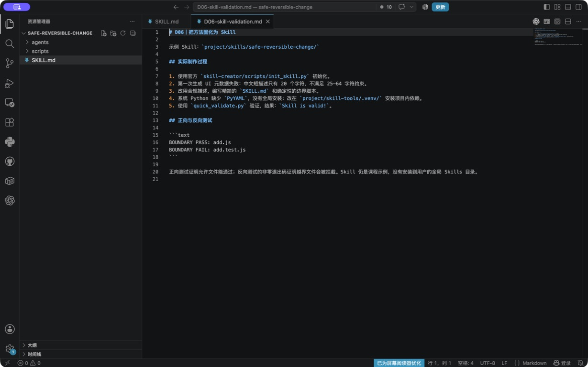Click the remote window indicator in status bar
This screenshot has width=588, height=367.
point(7,363)
